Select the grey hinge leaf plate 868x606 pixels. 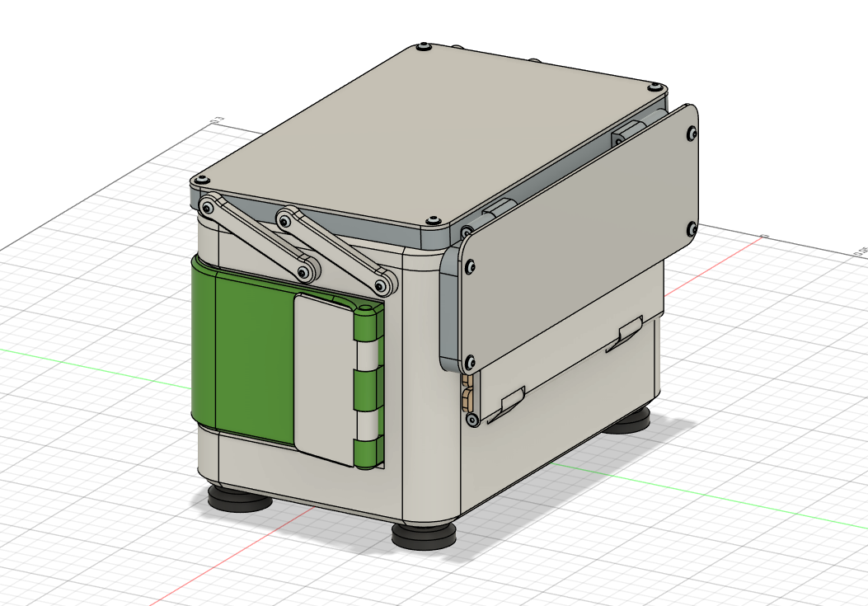(x=323, y=379)
